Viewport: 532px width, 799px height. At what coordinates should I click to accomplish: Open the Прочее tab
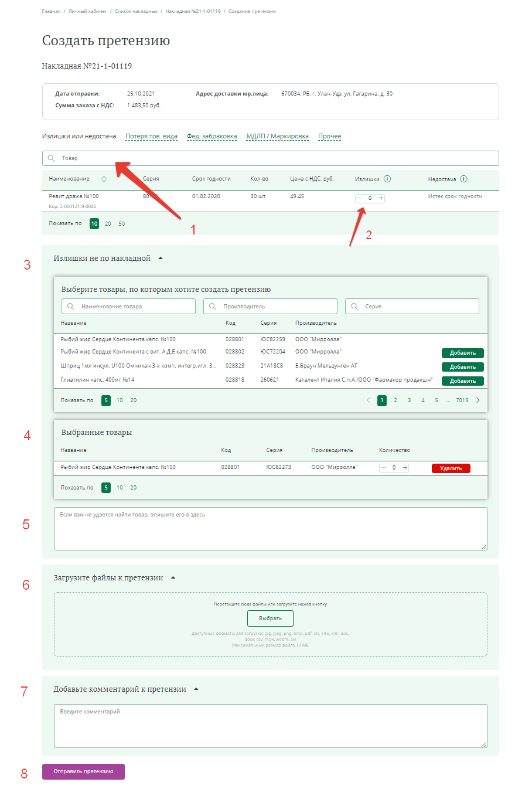pos(329,136)
